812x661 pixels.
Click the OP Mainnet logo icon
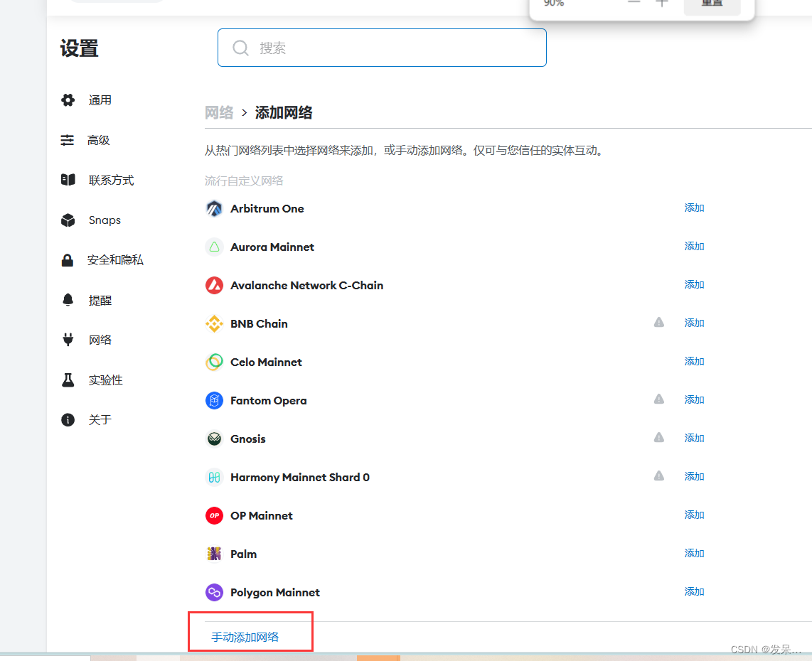click(215, 515)
